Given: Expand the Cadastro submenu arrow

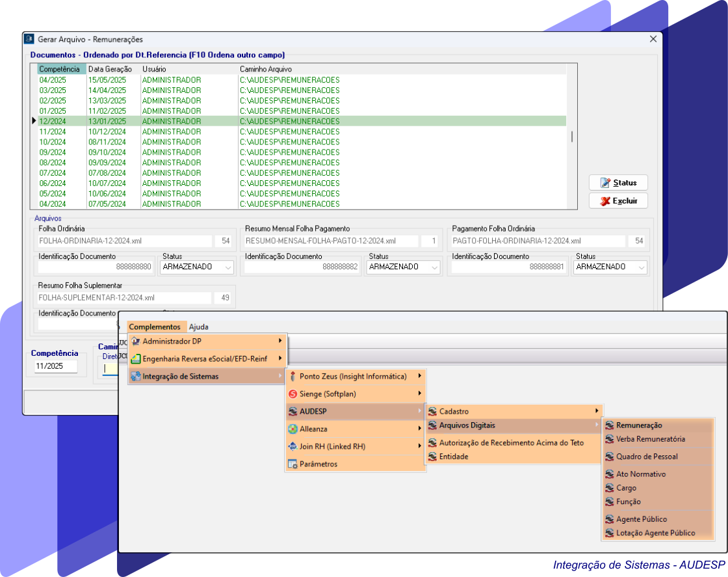Looking at the screenshot, I should coord(596,411).
